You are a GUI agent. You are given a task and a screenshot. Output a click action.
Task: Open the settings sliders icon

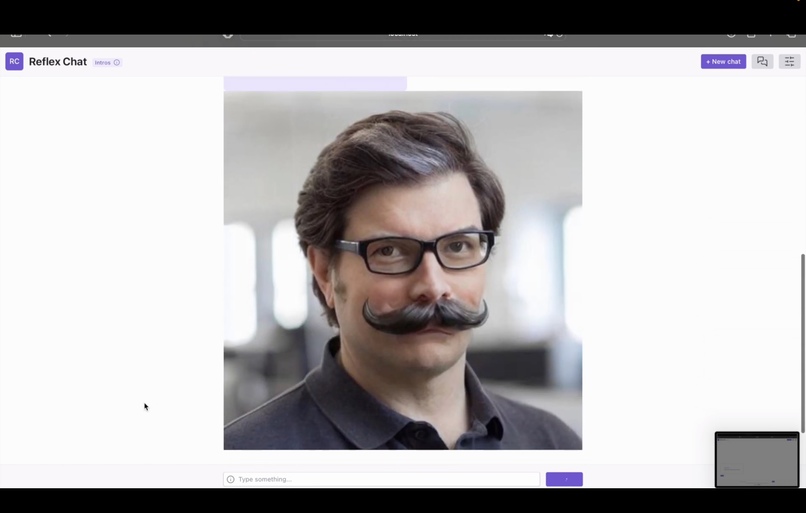click(x=790, y=62)
